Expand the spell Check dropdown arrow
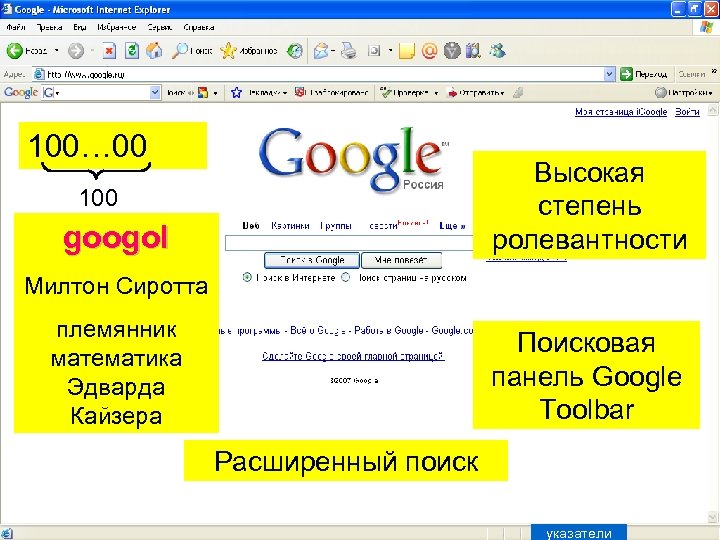 pos(436,93)
